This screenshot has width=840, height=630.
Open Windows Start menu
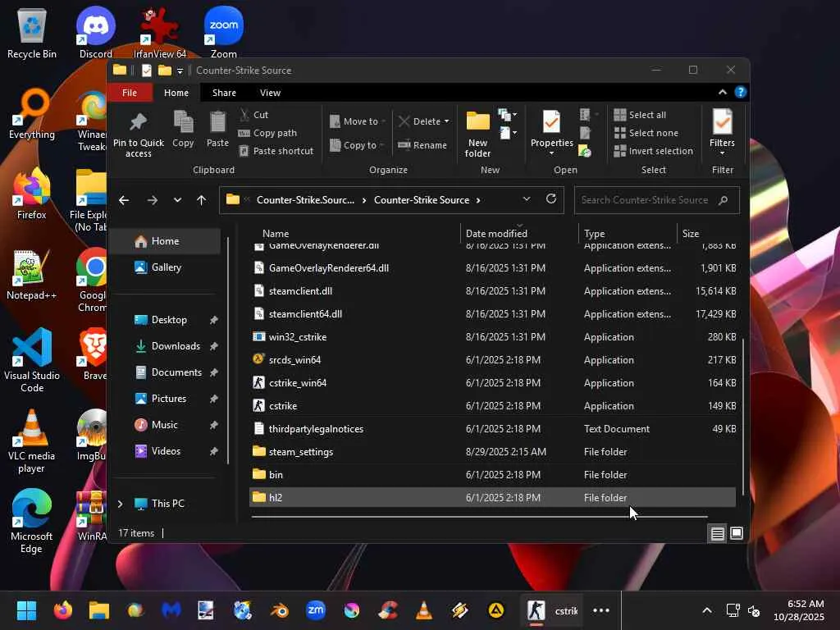[x=26, y=610]
